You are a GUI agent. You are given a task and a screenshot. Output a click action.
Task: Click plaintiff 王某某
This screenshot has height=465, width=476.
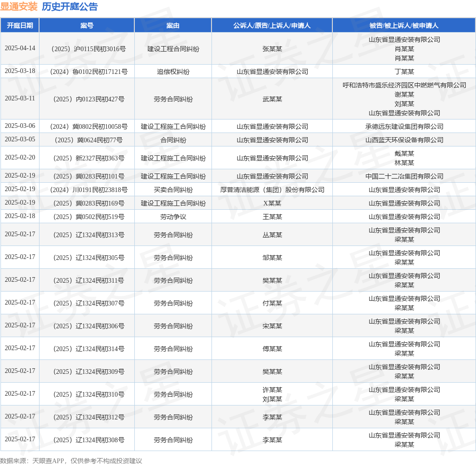pyautogui.click(x=272, y=217)
